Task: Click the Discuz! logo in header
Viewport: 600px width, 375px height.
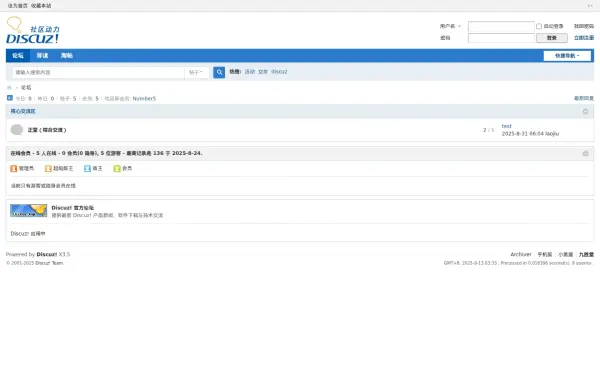Action: (x=33, y=30)
